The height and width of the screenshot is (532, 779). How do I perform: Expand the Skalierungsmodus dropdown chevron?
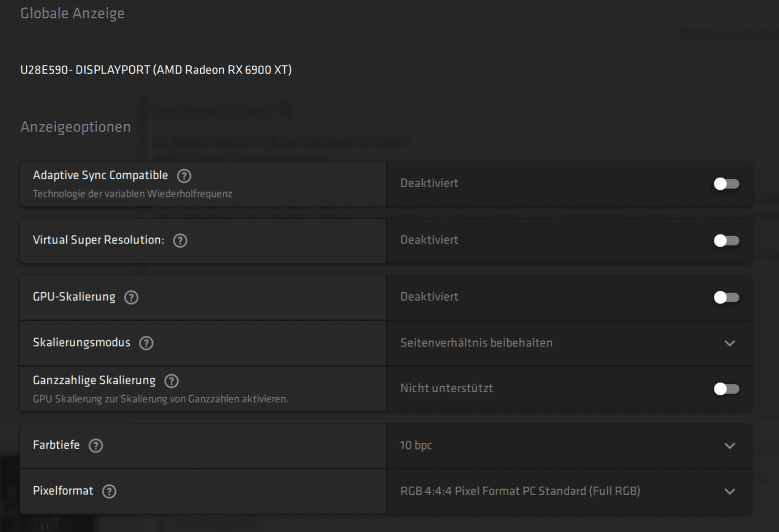pos(730,343)
